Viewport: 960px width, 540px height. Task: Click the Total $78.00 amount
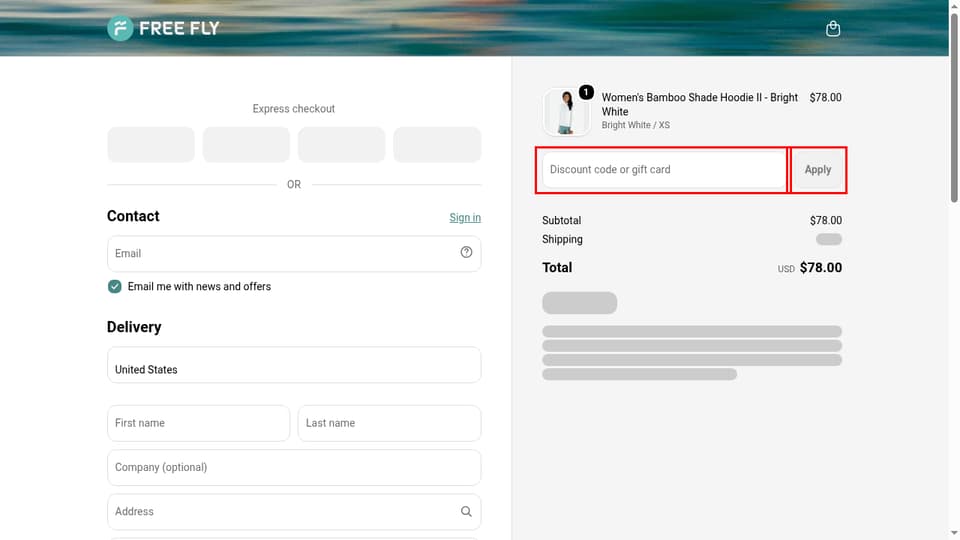click(x=820, y=268)
